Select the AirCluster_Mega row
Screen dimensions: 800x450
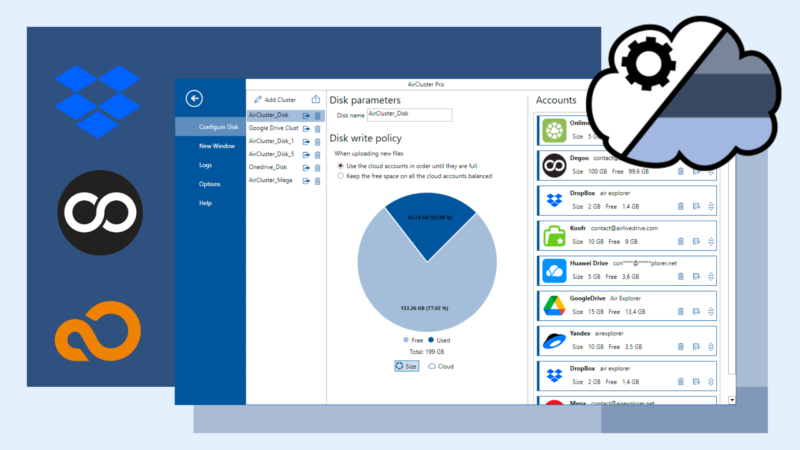pos(286,181)
